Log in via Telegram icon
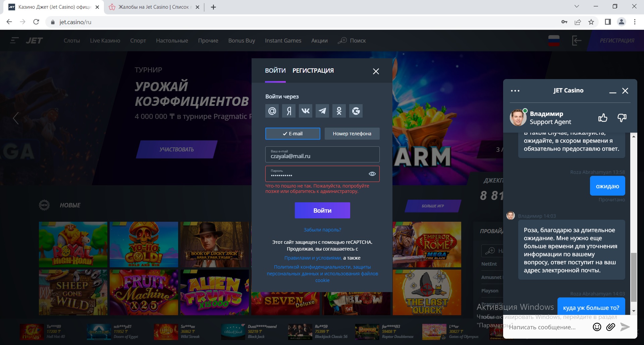The height and width of the screenshot is (345, 644). [322, 111]
